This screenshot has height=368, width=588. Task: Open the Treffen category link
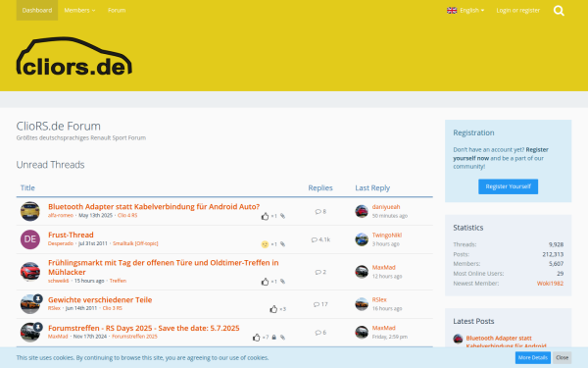coord(118,281)
